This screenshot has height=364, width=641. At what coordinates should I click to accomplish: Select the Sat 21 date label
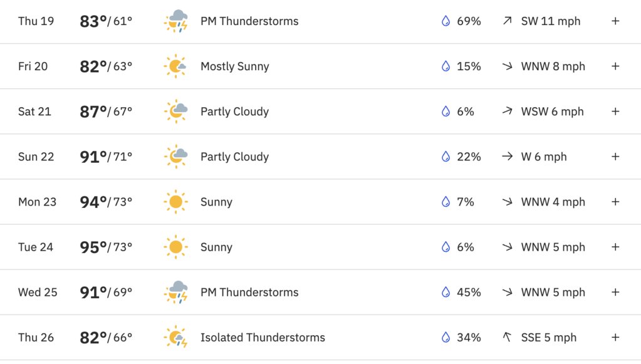click(34, 112)
